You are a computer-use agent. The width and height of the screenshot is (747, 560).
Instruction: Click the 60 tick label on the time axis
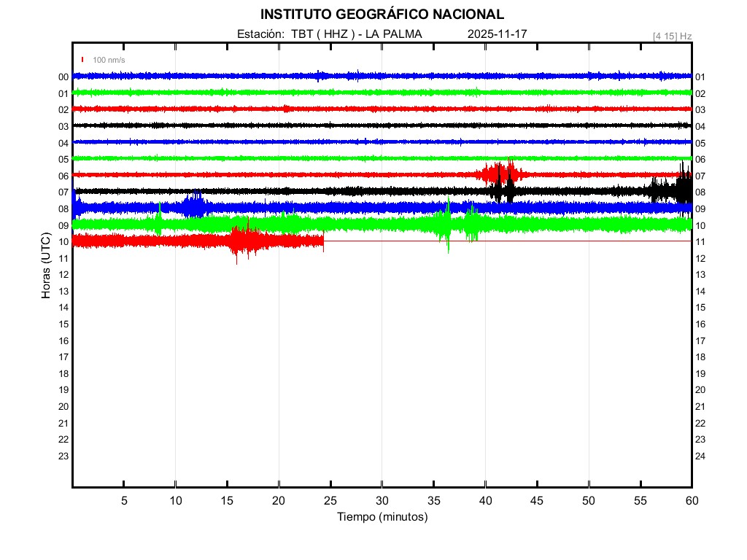pos(692,501)
